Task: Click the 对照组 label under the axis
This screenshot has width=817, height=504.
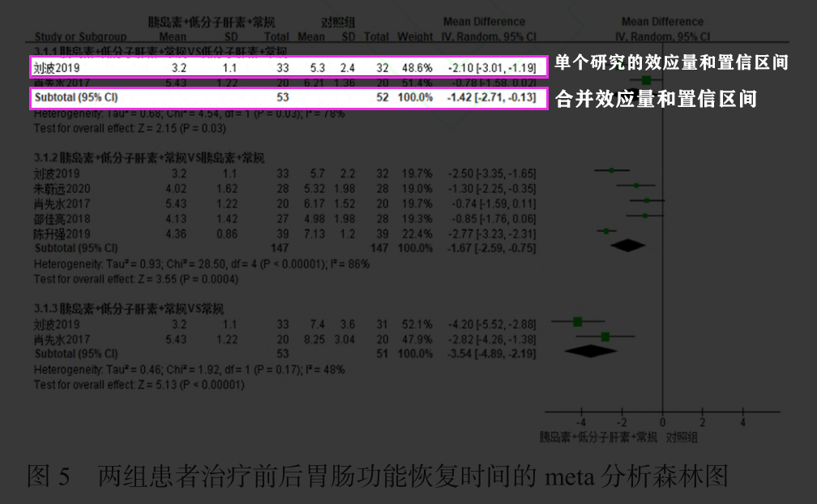Action: 682,438
